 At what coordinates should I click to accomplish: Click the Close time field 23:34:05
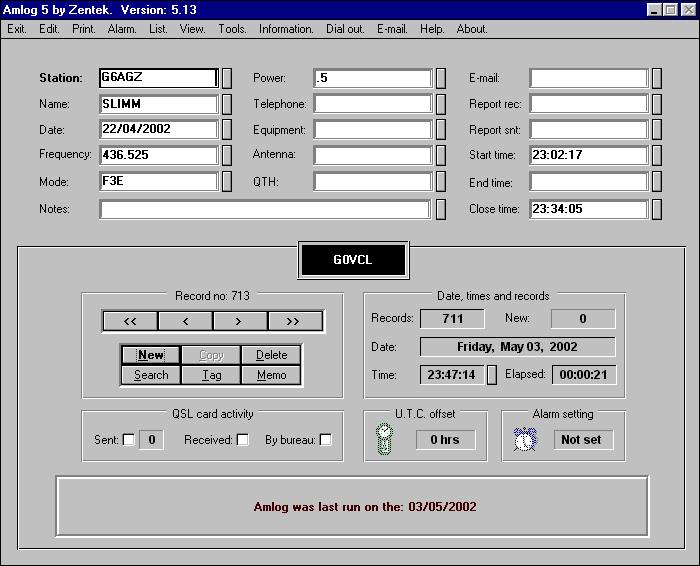click(x=589, y=209)
